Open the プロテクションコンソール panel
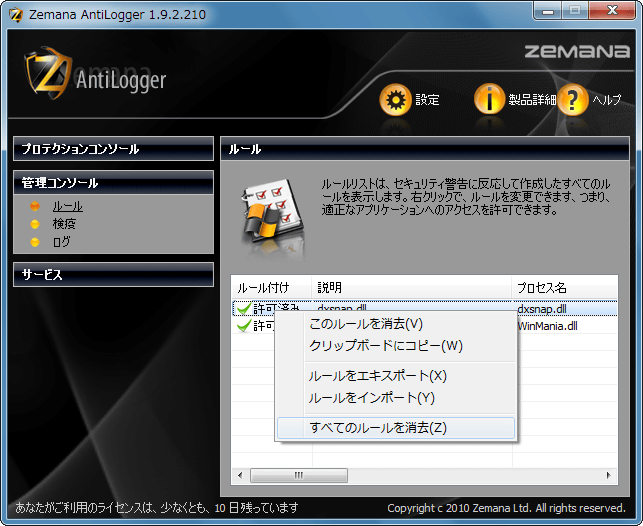 (x=113, y=148)
